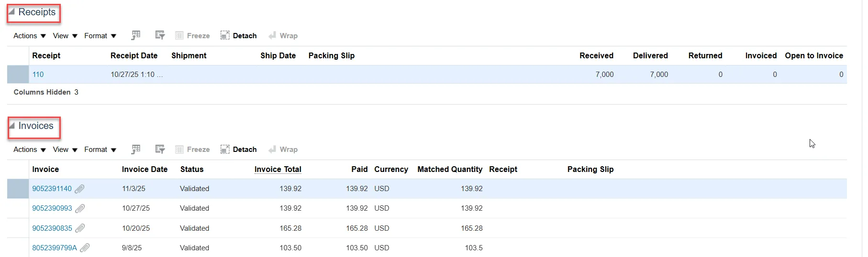
Task: Open Actions dropdown in Receipts table
Action: (30, 36)
